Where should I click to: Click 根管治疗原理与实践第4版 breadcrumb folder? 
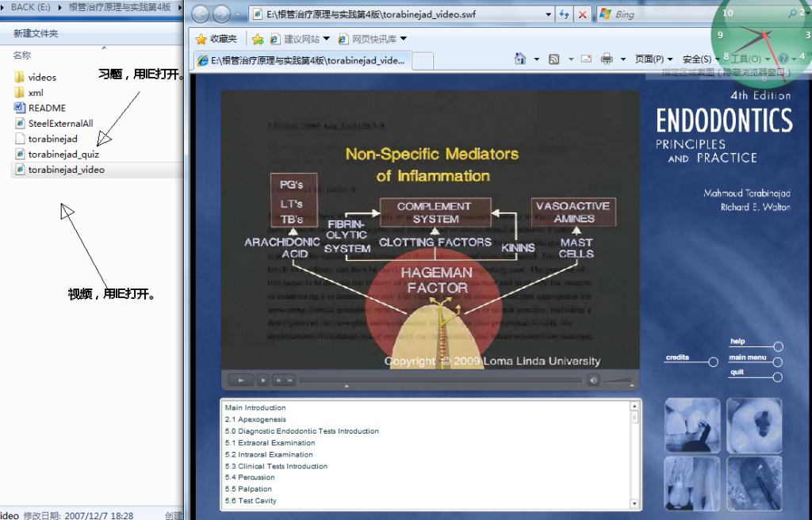coord(120,7)
